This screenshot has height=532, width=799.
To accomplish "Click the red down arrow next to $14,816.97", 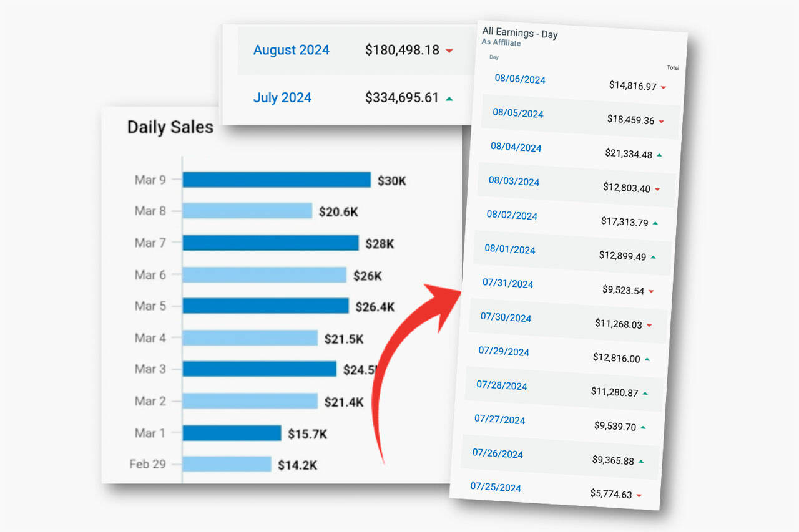I will coord(663,88).
